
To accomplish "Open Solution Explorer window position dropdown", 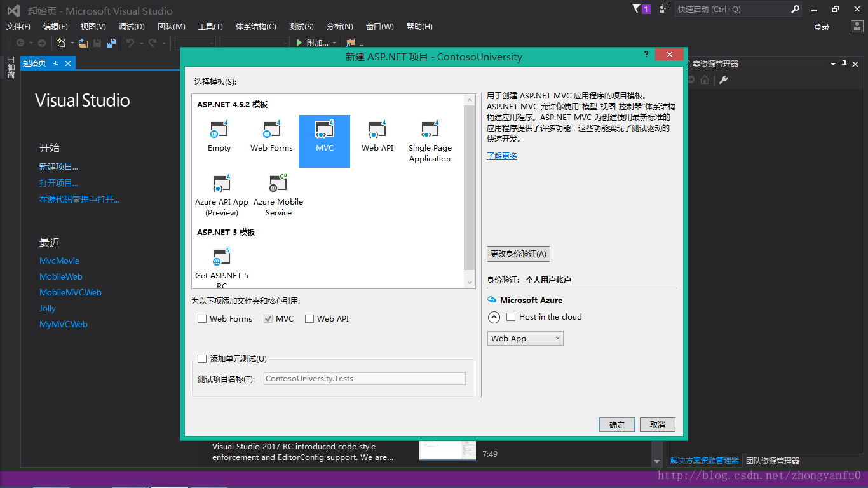I will [833, 64].
